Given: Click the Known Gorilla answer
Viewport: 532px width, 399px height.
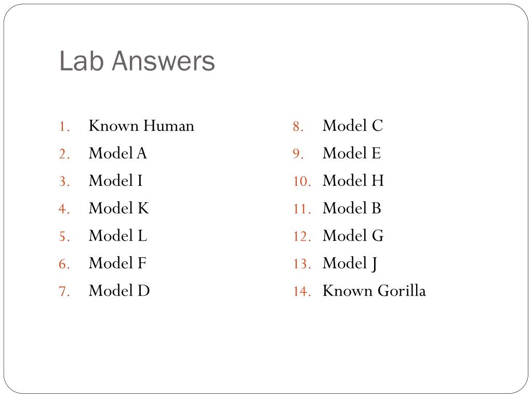Looking at the screenshot, I should [374, 291].
